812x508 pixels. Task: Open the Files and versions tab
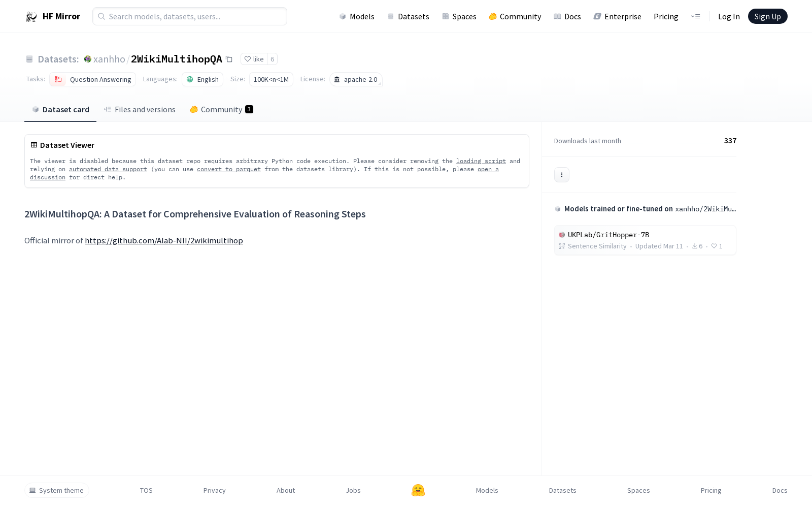click(x=140, y=110)
